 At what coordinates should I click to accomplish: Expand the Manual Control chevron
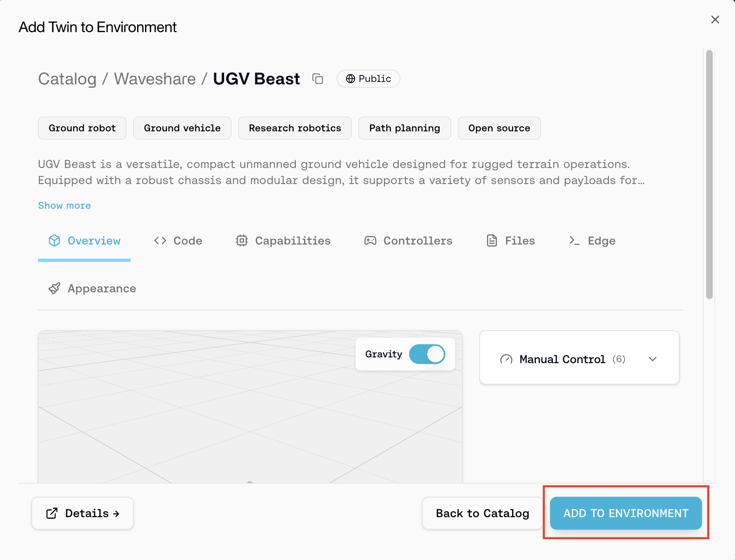pyautogui.click(x=653, y=359)
